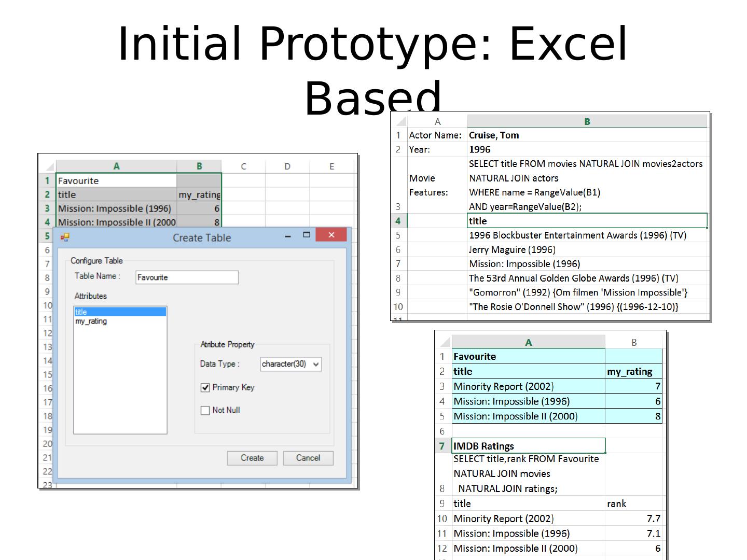
Task: Select row 7 header in IMDB Ratings spreadsheet
Action: [x=442, y=446]
